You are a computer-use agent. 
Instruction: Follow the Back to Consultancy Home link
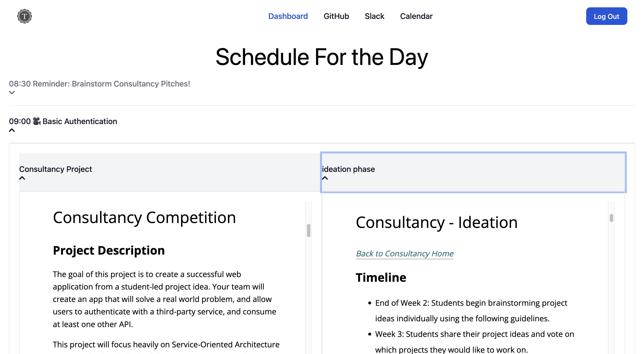click(x=405, y=253)
